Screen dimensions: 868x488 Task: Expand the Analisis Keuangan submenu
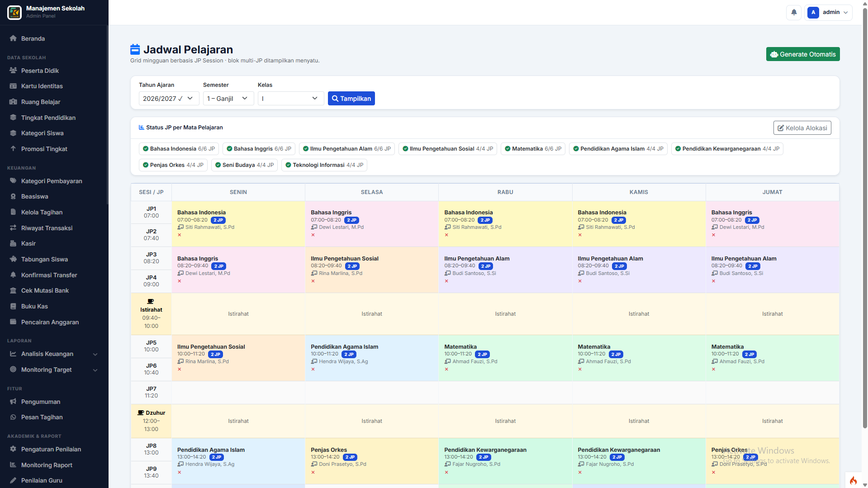95,354
